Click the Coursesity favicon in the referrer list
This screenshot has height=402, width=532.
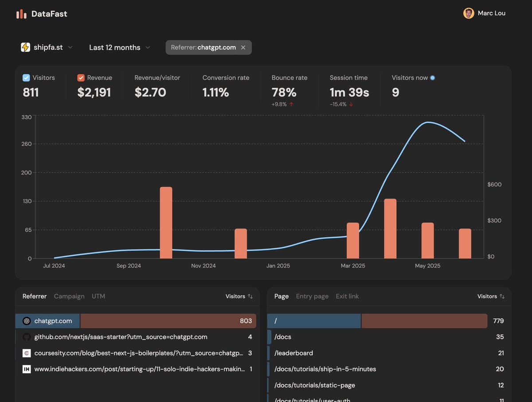coord(27,353)
